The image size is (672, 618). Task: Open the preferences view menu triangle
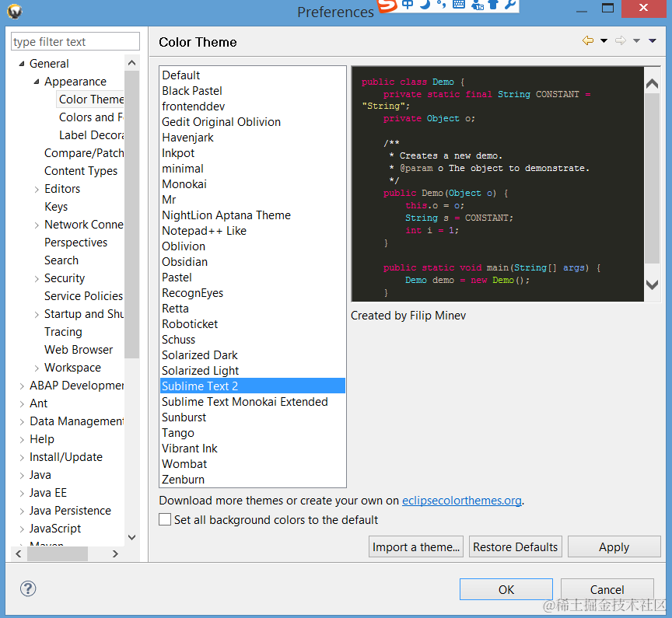click(x=653, y=41)
